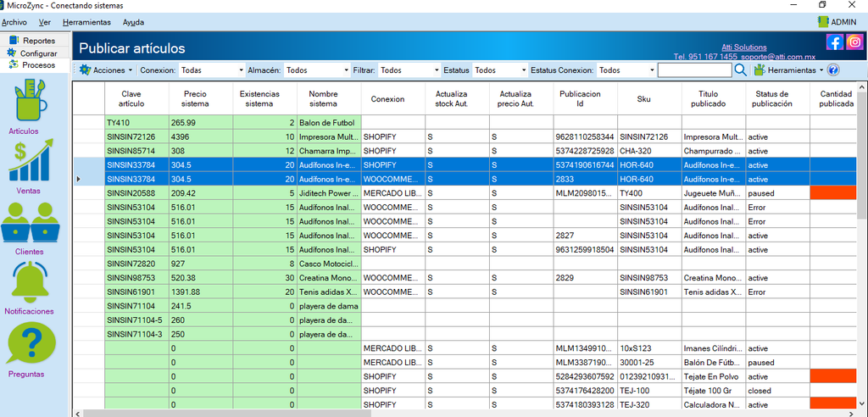Open the Archivo menu
The width and height of the screenshot is (868, 417).
[x=14, y=22]
